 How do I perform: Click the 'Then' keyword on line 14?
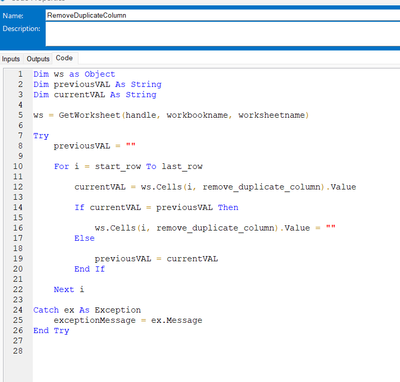228,208
